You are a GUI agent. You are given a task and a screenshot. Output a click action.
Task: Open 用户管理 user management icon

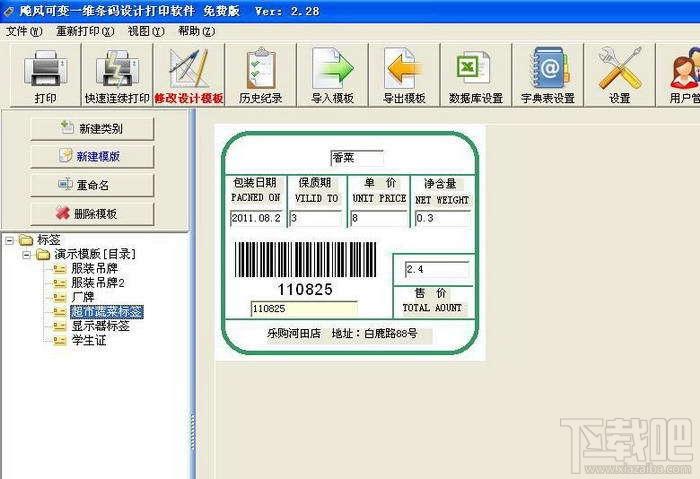[x=685, y=69]
